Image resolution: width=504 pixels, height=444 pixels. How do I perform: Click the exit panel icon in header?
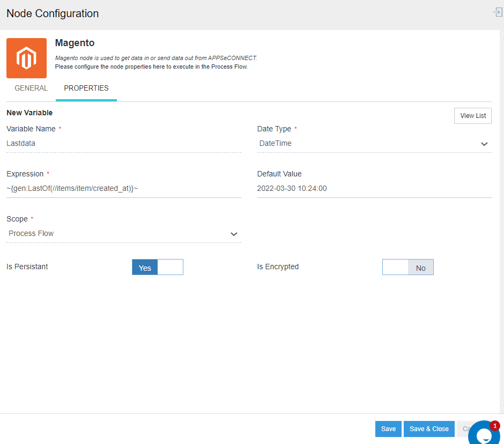(498, 12)
